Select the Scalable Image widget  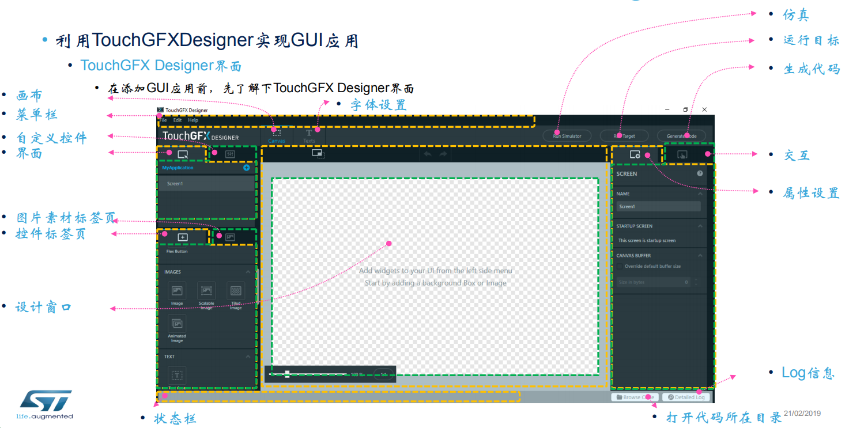click(205, 291)
